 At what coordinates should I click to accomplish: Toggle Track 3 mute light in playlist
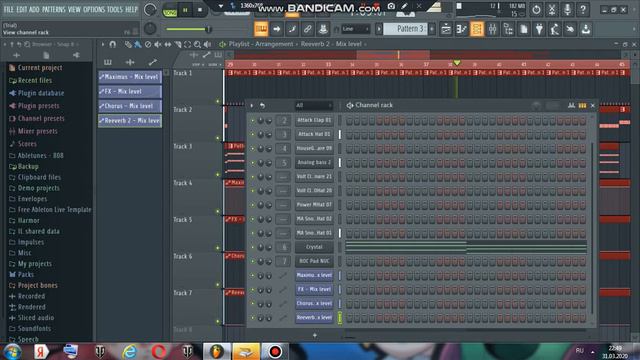(218, 175)
